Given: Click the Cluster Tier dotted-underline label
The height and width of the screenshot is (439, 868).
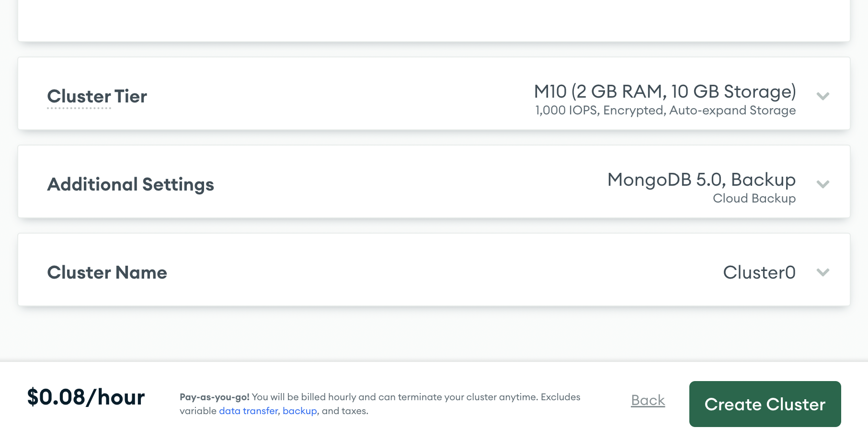Looking at the screenshot, I should tap(97, 96).
